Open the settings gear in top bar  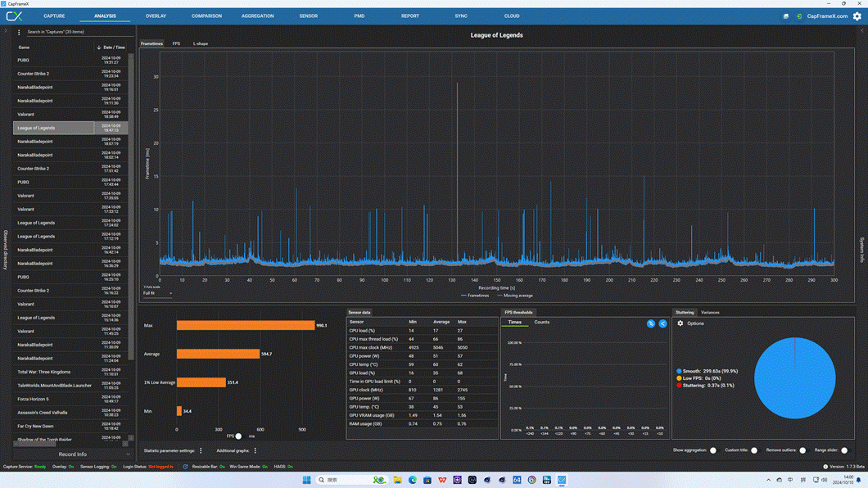click(x=857, y=16)
